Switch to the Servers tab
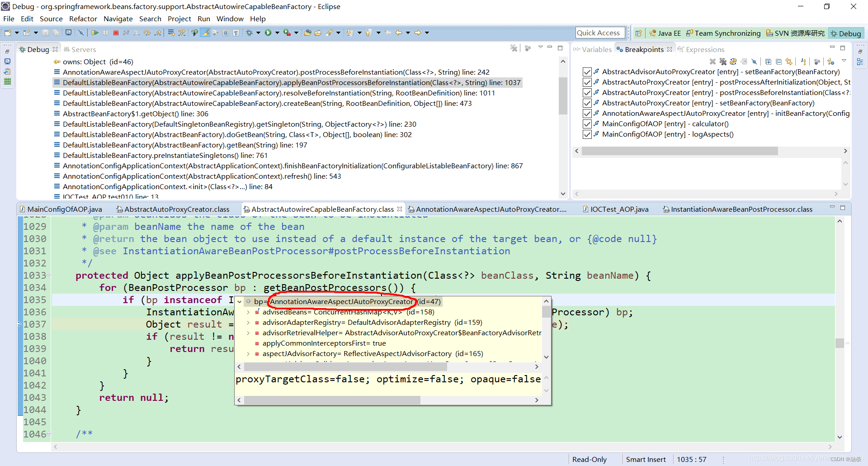Image resolution: width=868 pixels, height=466 pixels. (x=80, y=49)
